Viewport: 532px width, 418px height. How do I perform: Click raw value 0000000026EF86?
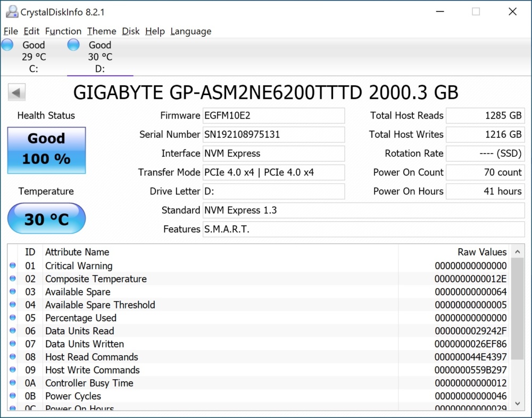pos(471,344)
